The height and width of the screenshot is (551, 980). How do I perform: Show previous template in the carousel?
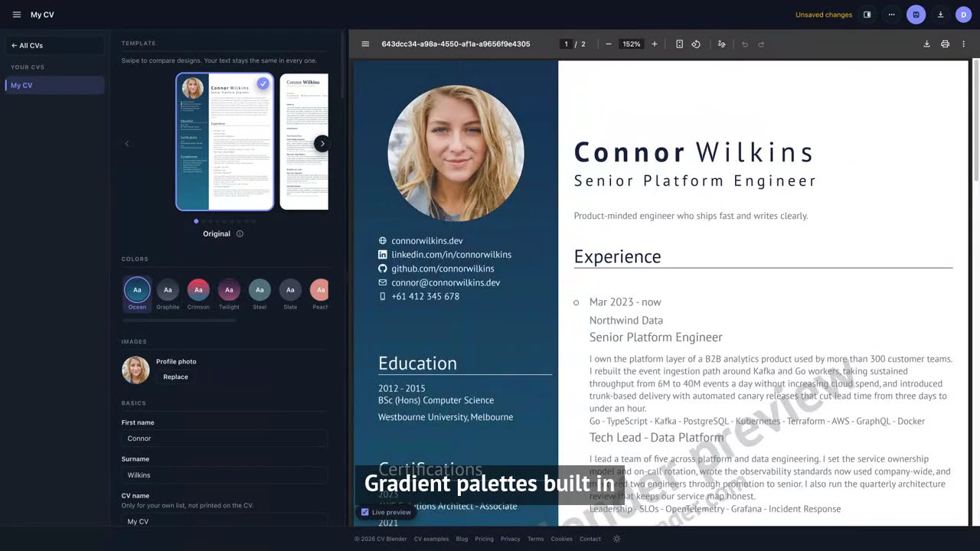127,143
